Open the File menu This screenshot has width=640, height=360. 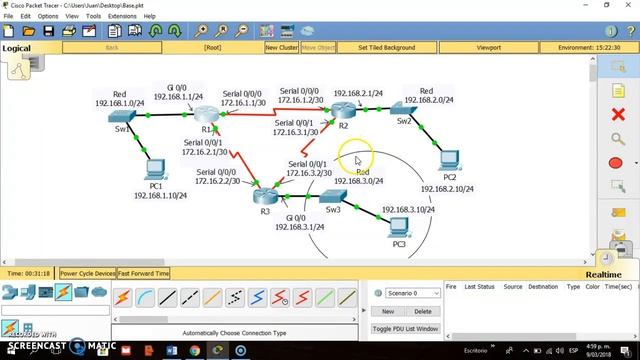coord(8,16)
